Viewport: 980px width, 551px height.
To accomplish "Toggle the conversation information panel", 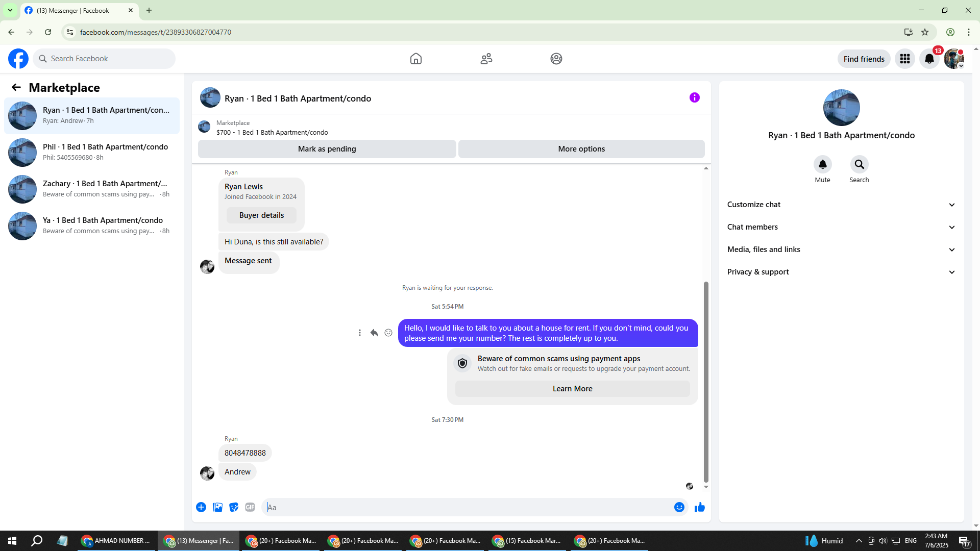I will click(x=694, y=97).
